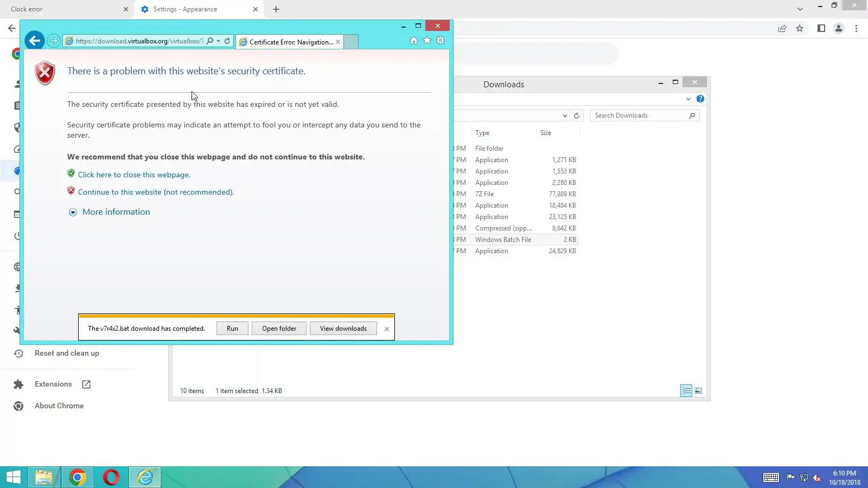Refresh the page in Internet Explorer
The image size is (868, 488).
pyautogui.click(x=227, y=41)
